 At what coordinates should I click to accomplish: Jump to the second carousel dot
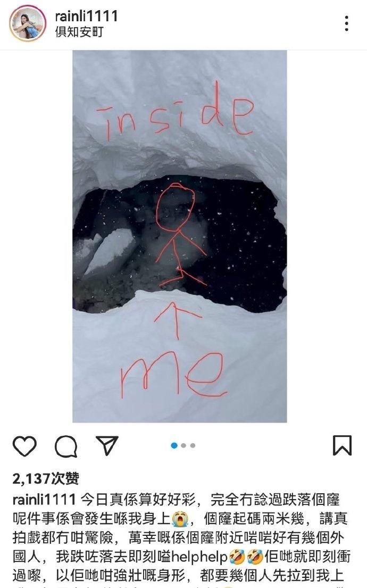click(183, 445)
